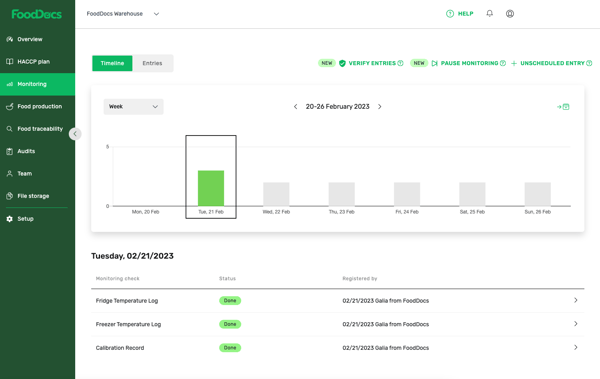Click VERIFY ENTRIES link
600x379 pixels.
point(372,63)
